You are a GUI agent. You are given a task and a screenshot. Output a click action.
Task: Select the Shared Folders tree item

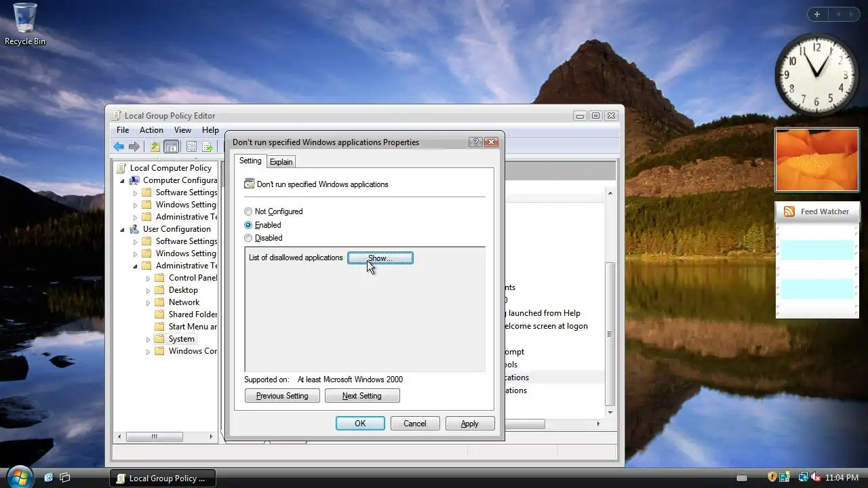193,314
